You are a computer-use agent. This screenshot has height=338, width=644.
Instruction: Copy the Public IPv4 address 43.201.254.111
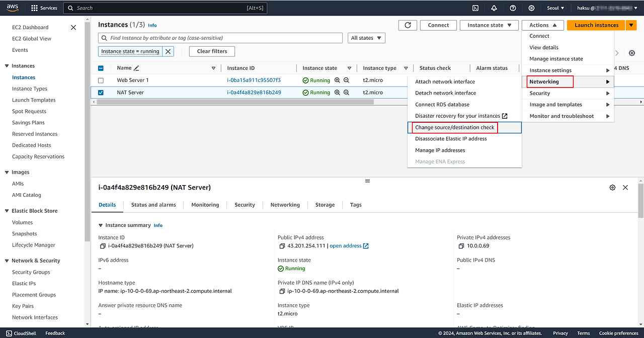point(282,246)
